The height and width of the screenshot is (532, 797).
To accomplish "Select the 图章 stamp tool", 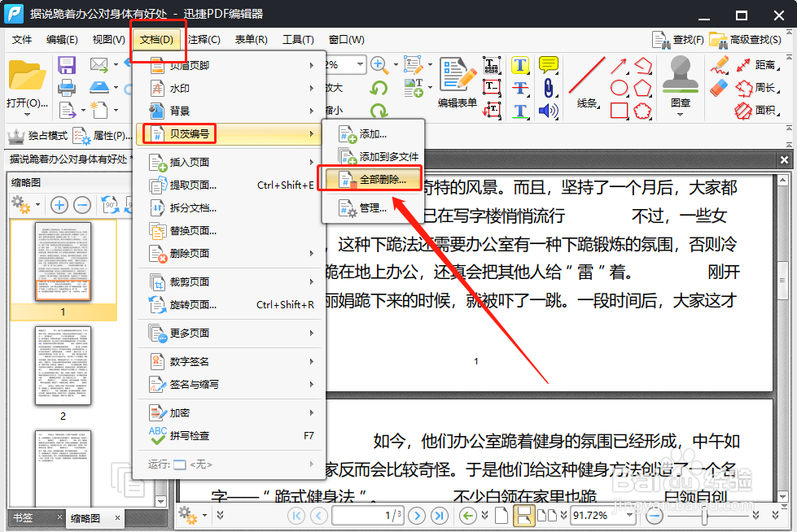I will 680,77.
